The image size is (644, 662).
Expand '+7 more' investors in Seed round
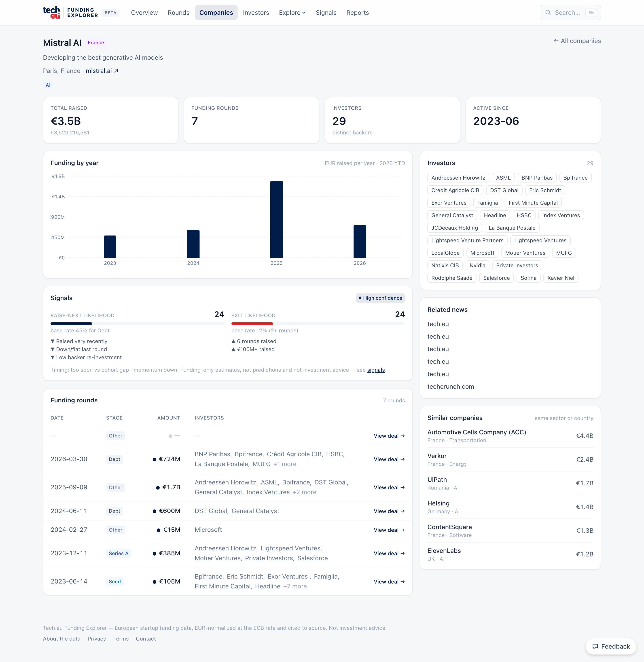(294, 586)
